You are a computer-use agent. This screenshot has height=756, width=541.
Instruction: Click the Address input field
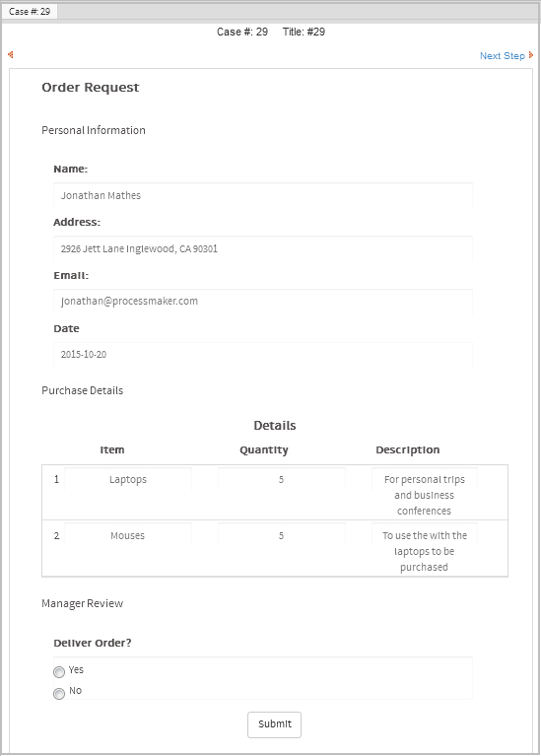click(263, 248)
